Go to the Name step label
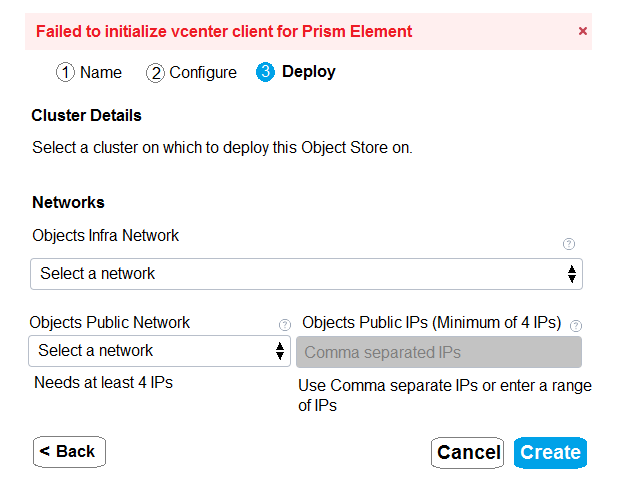 (x=101, y=72)
